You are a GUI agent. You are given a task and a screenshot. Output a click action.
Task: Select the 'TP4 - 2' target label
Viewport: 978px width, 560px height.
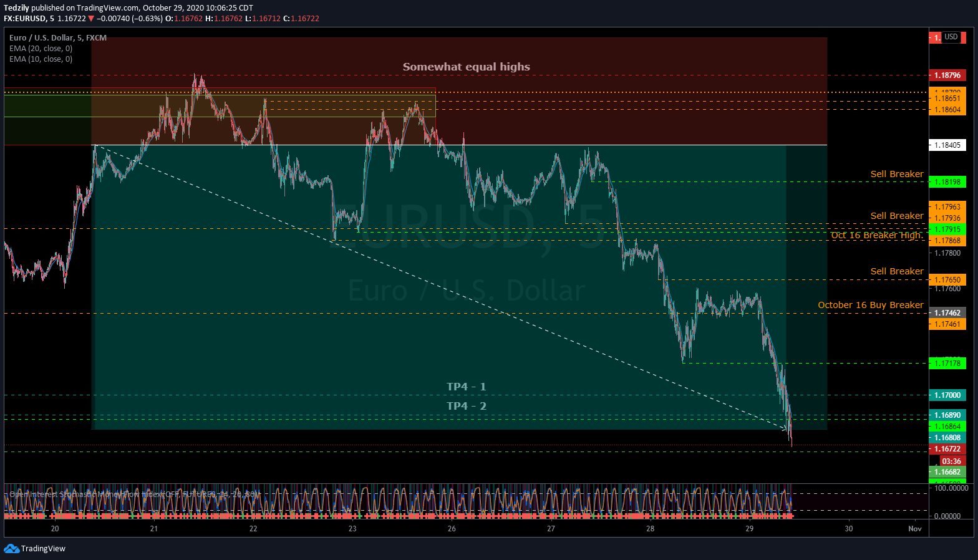pos(466,406)
